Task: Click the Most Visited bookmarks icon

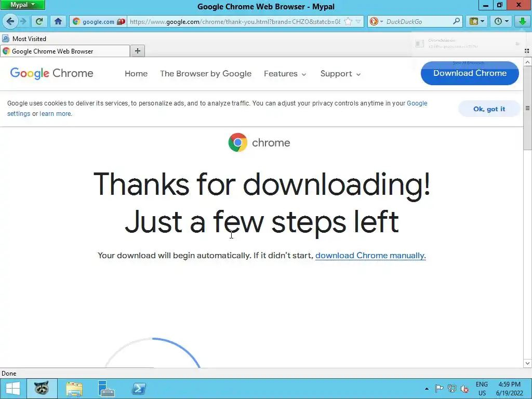Action: point(6,38)
